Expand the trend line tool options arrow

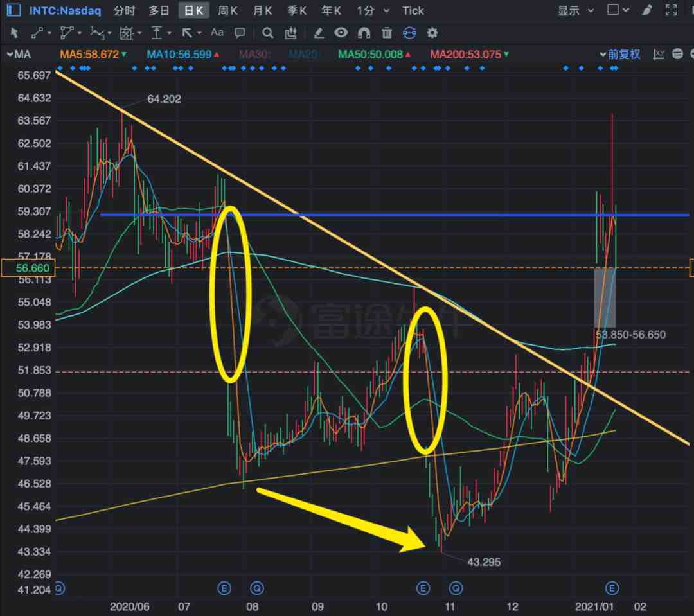[x=49, y=33]
